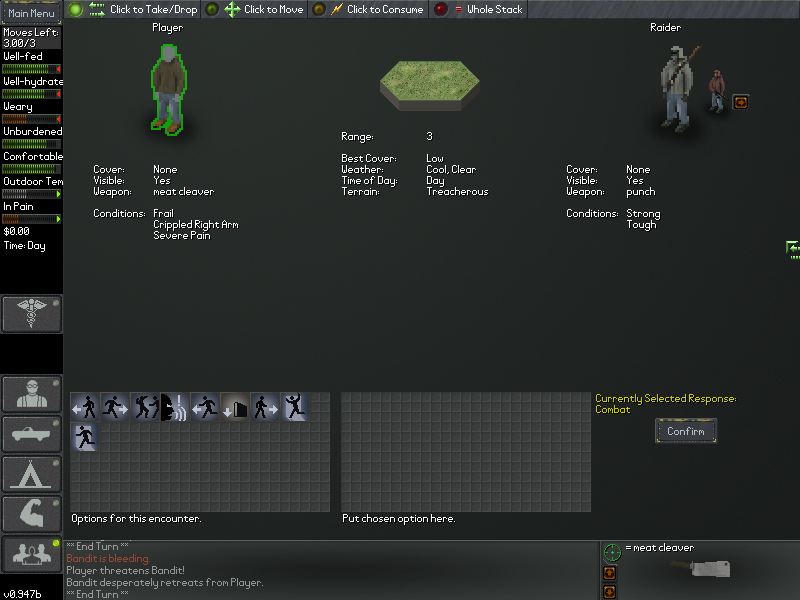
Task: Open the pickup truck vehicle panel
Action: tap(31, 434)
